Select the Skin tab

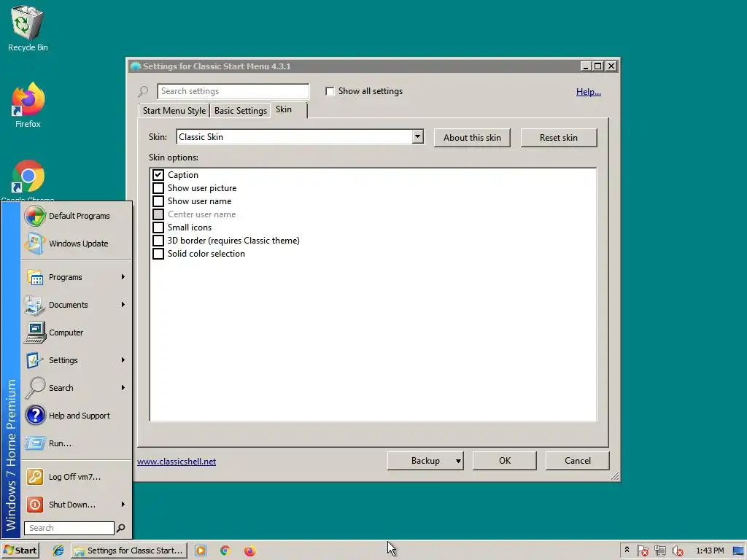(289, 109)
